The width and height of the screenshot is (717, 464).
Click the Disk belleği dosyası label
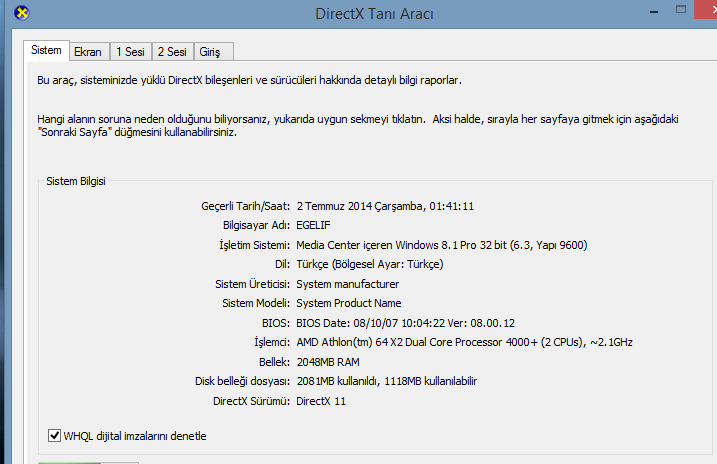click(242, 381)
